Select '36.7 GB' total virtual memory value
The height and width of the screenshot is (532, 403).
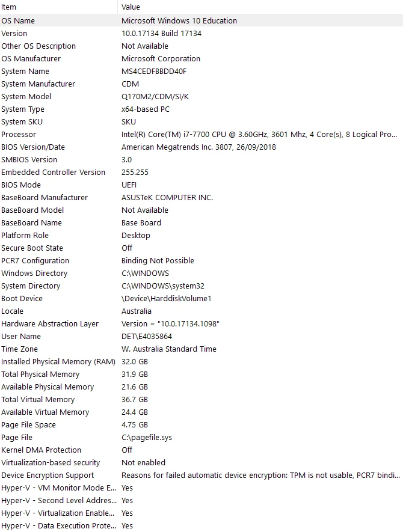coord(135,399)
